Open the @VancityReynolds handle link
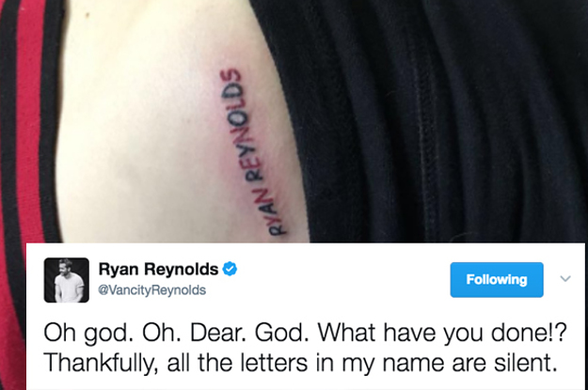Viewport: 588px width, 390px height. click(x=151, y=290)
